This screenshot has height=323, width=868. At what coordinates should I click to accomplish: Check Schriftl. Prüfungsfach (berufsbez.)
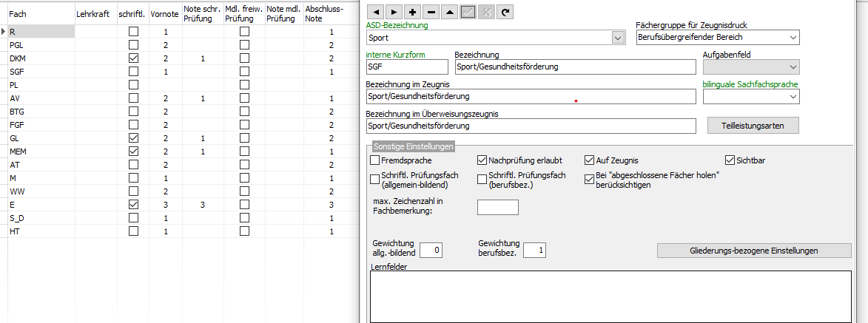click(482, 179)
